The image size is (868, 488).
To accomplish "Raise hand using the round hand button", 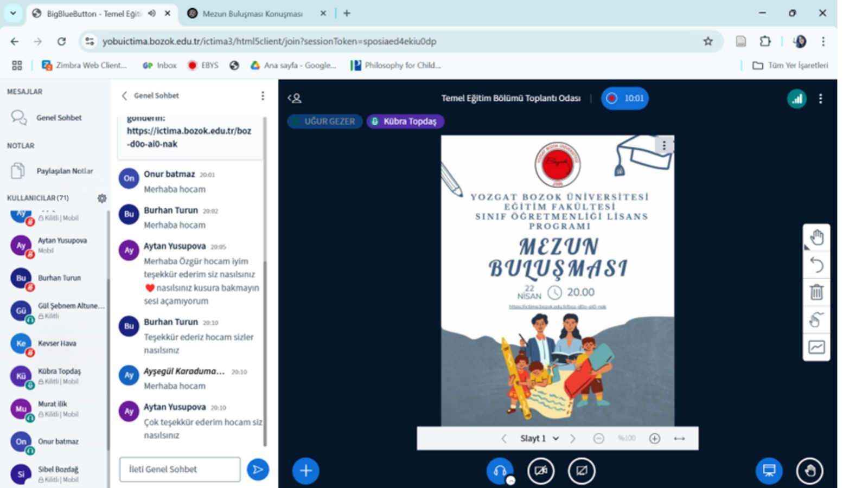I will (x=809, y=470).
